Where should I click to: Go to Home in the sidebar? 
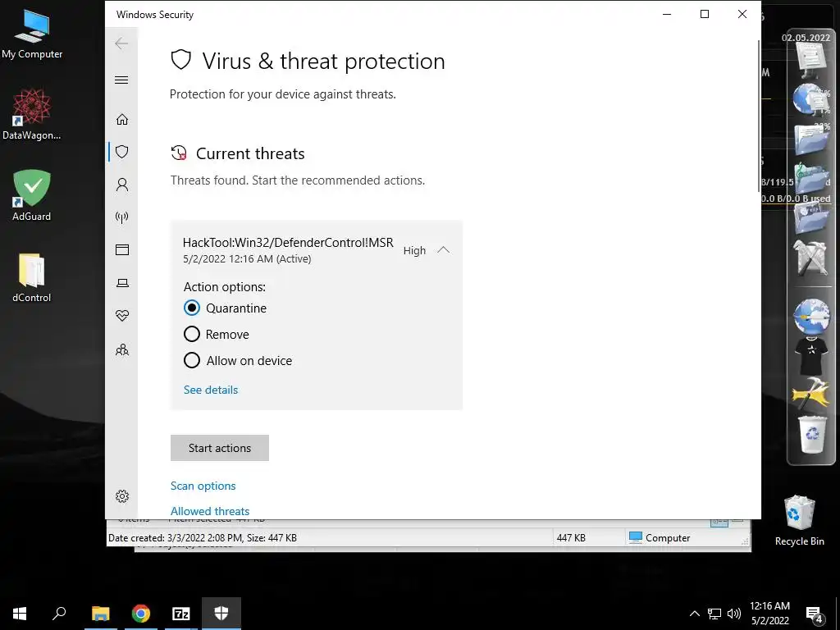122,119
